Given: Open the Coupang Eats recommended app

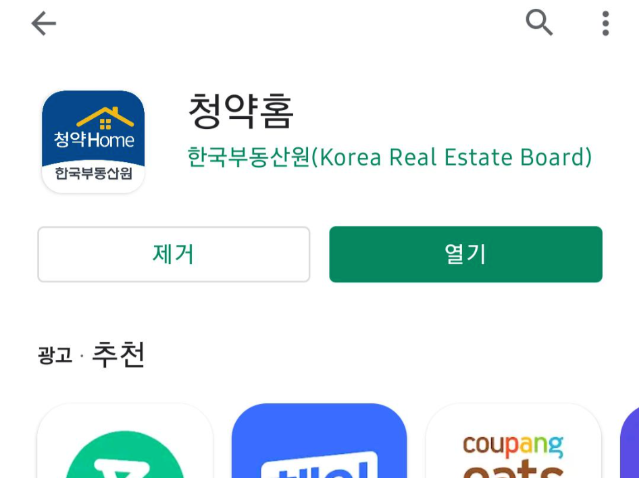Looking at the screenshot, I should 513,441.
